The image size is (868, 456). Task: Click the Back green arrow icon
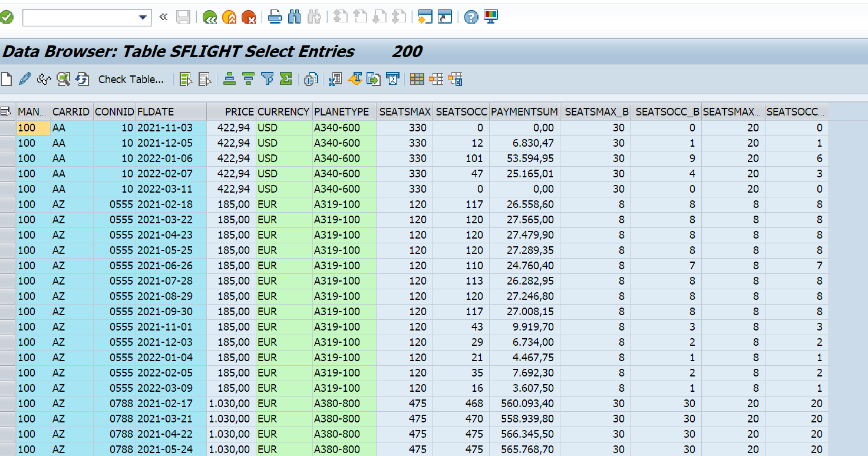tap(210, 17)
